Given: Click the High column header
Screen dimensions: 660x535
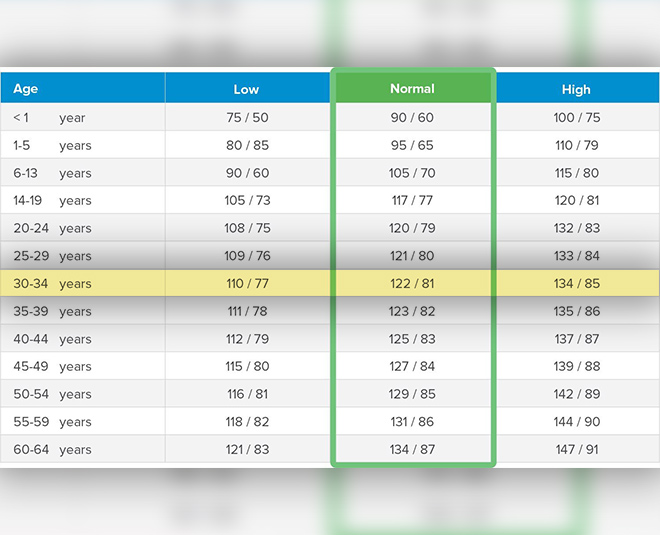Looking at the screenshot, I should [576, 89].
